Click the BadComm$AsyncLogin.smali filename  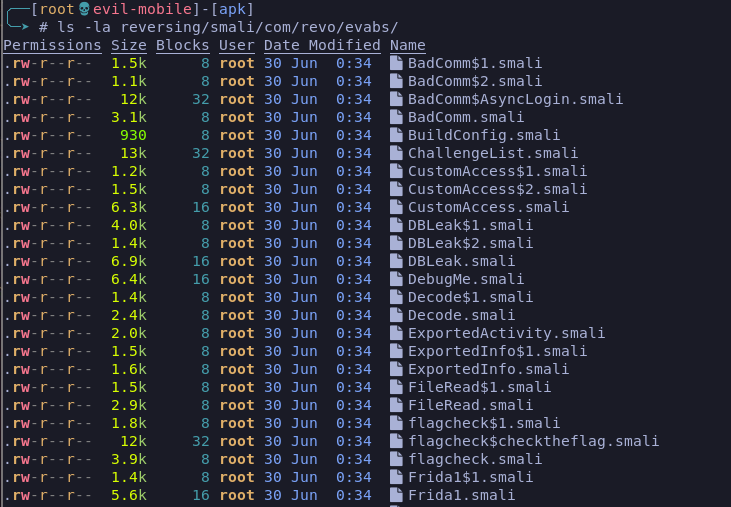coord(515,99)
